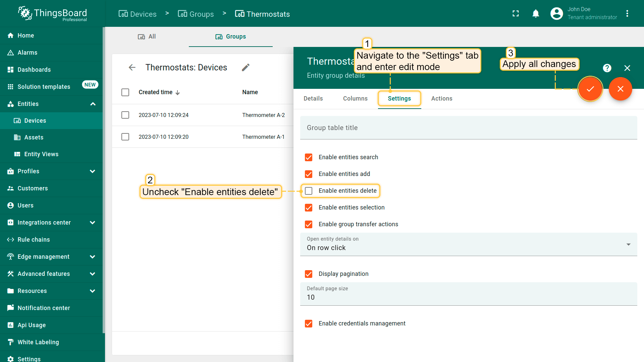Click the Group table title input field
The height and width of the screenshot is (362, 644).
(468, 128)
